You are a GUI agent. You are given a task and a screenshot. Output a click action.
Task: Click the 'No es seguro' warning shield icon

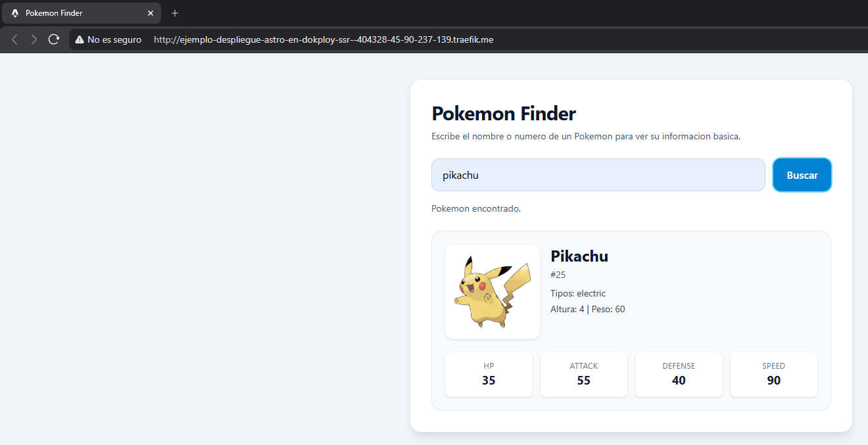(x=80, y=39)
